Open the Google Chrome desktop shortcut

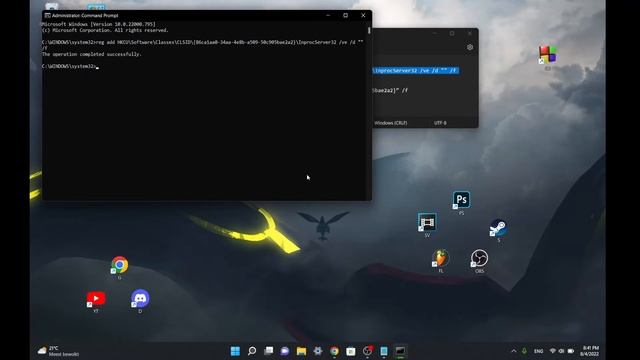pyautogui.click(x=120, y=265)
